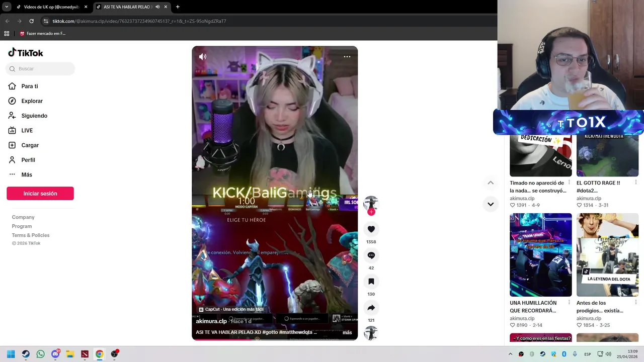Click the Iniciar sesión button

click(40, 194)
